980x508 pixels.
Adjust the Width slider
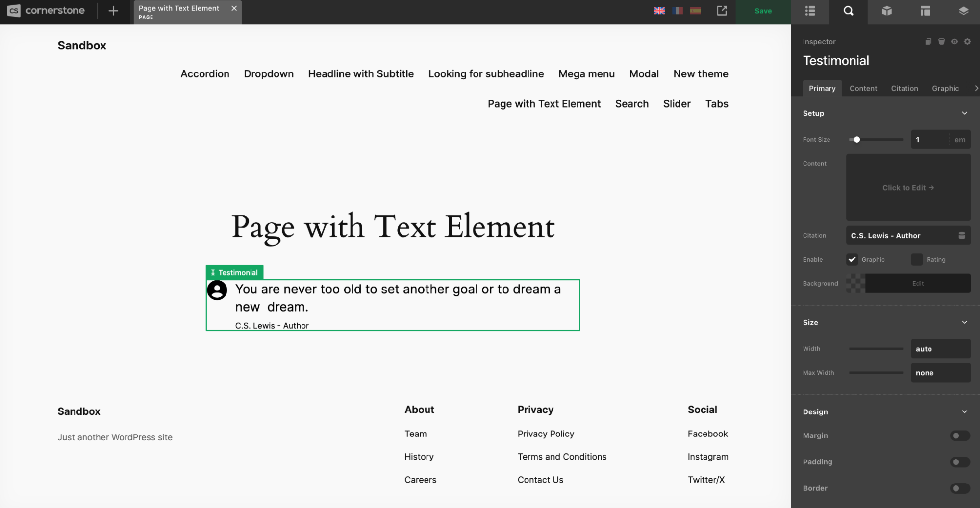876,349
